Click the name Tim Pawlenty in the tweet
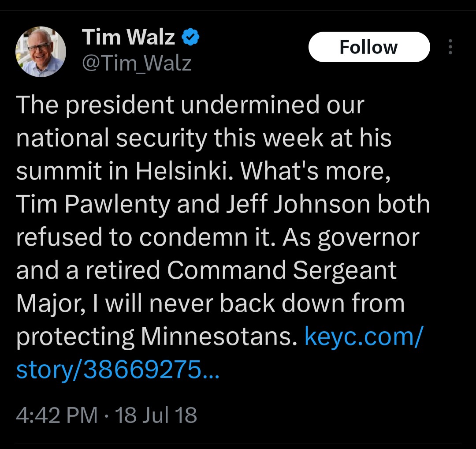This screenshot has width=476, height=449. 93,204
